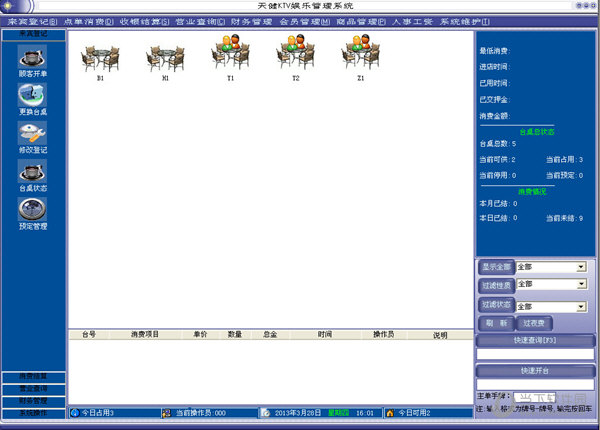Open the 营业查询 menu
This screenshot has width=600, height=430.
[200, 22]
